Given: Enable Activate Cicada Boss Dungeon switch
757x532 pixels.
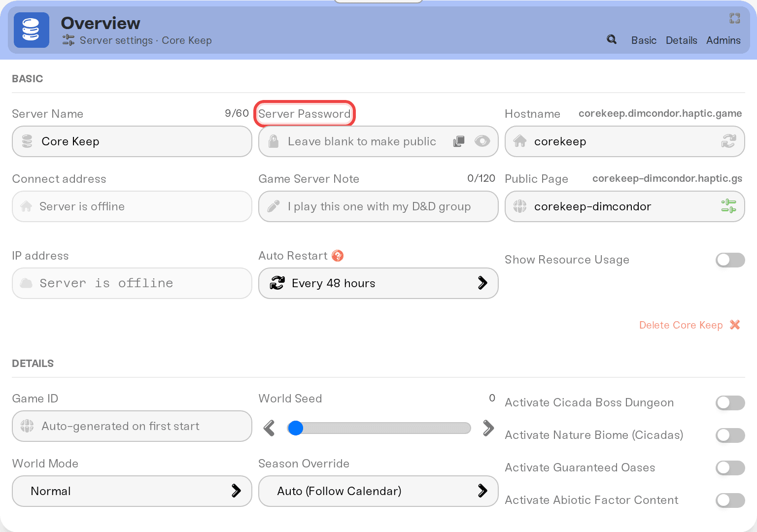Looking at the screenshot, I should 730,403.
